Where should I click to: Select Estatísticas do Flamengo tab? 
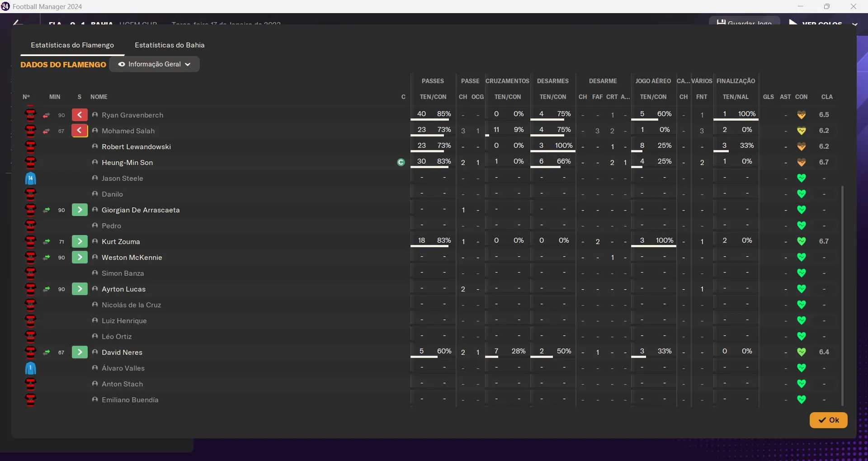coord(72,45)
